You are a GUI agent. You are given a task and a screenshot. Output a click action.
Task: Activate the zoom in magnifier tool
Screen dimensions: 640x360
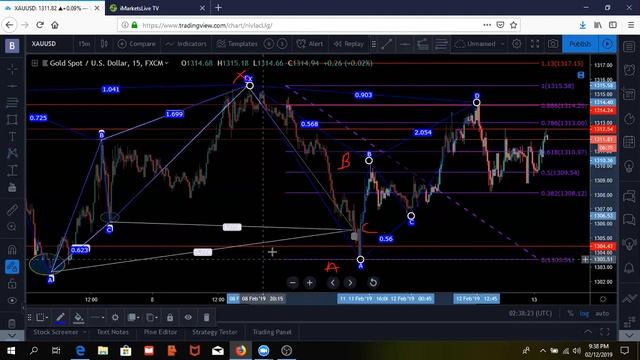point(12,227)
